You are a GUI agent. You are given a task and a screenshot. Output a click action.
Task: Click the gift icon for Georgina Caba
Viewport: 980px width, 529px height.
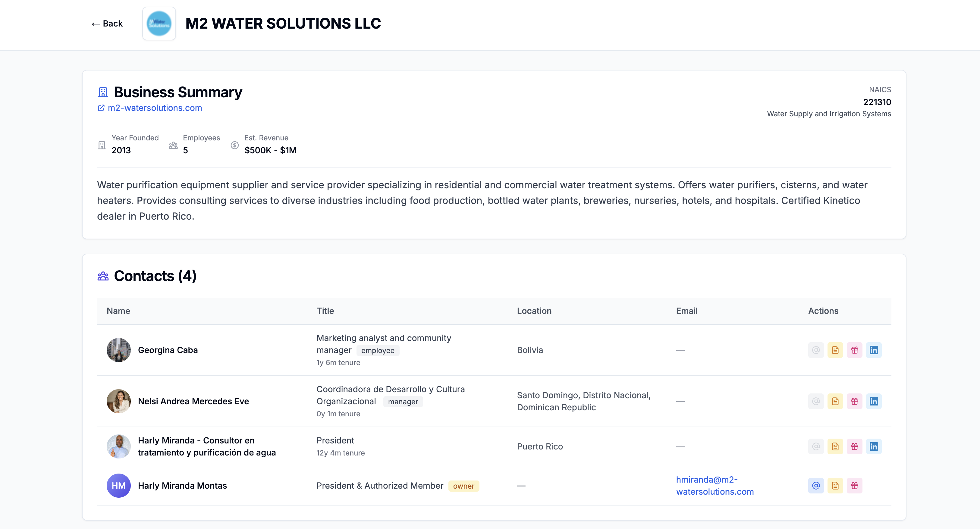tap(854, 350)
